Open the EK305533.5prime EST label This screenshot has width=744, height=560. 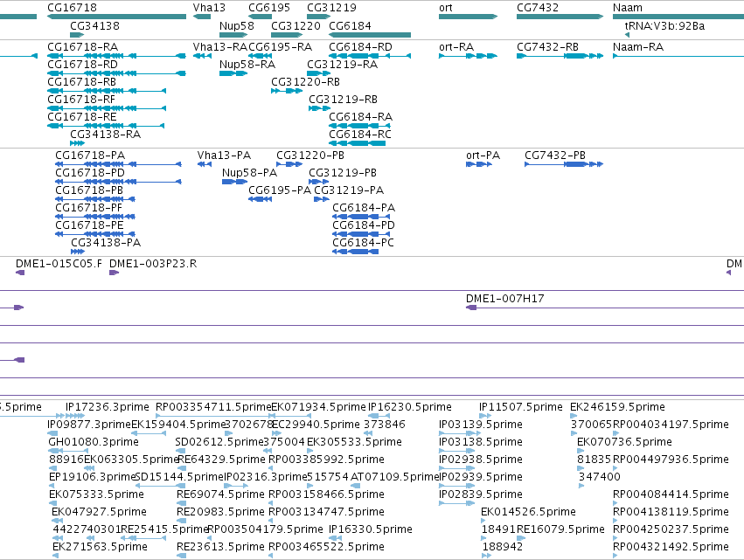coord(354,442)
